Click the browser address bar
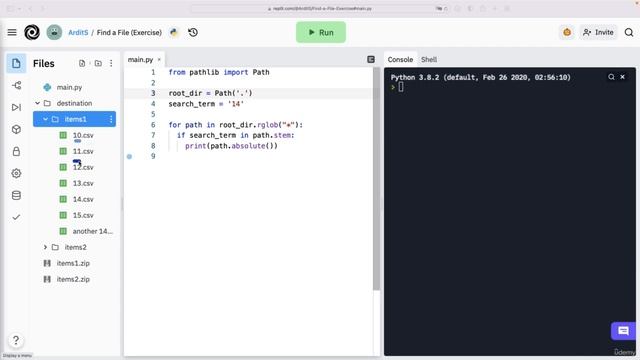640x360 pixels. (320, 8)
